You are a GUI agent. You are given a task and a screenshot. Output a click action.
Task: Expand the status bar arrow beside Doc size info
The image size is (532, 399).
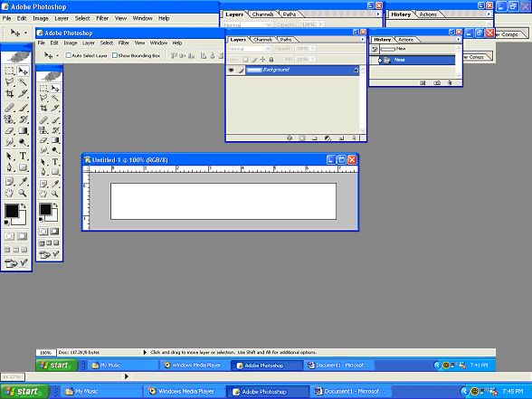[145, 353]
